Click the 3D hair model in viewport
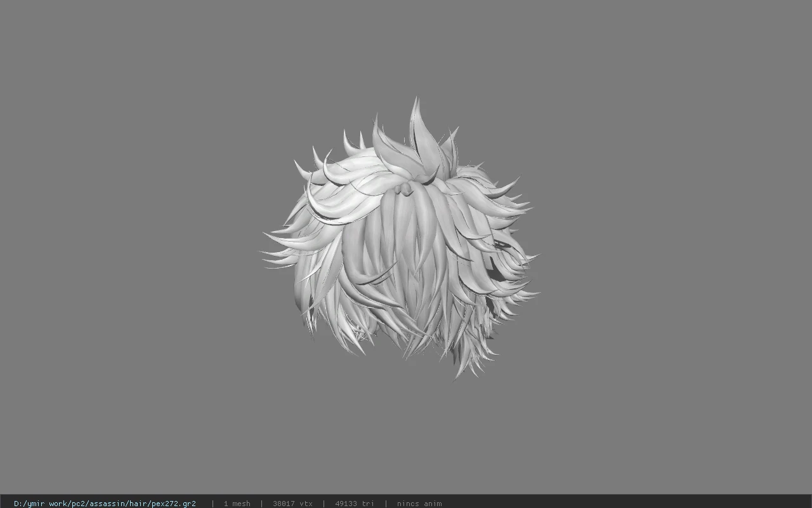The image size is (812, 508). (x=400, y=239)
